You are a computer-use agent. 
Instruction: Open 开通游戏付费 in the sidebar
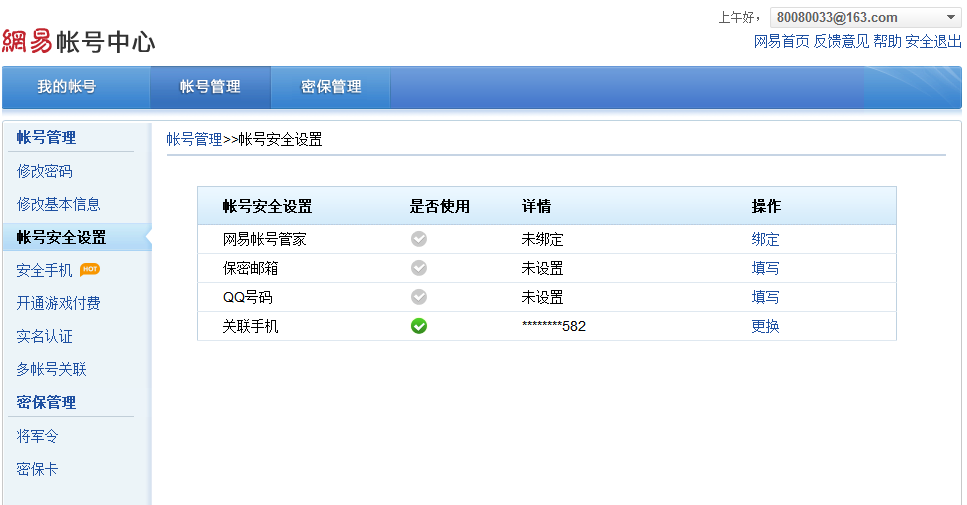(59, 303)
